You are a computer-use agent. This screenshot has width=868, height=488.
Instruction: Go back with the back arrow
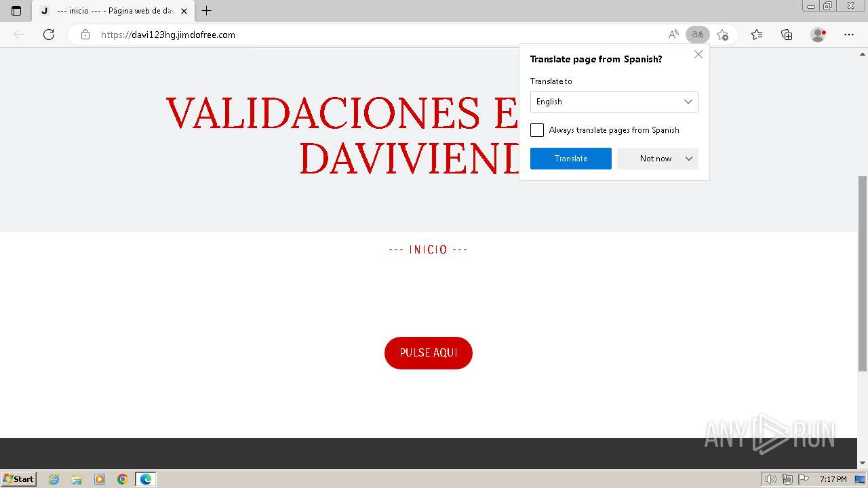(19, 35)
